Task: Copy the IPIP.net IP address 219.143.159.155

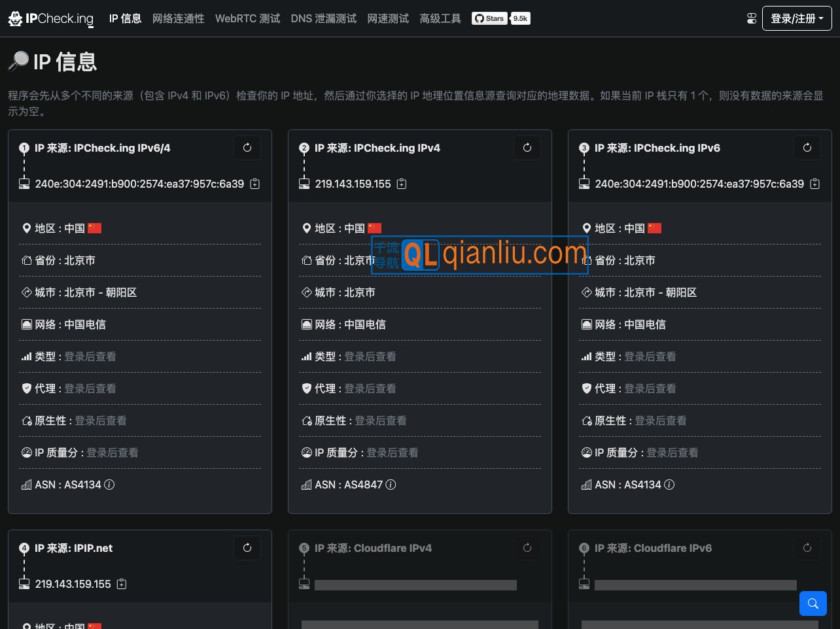Action: coord(122,584)
